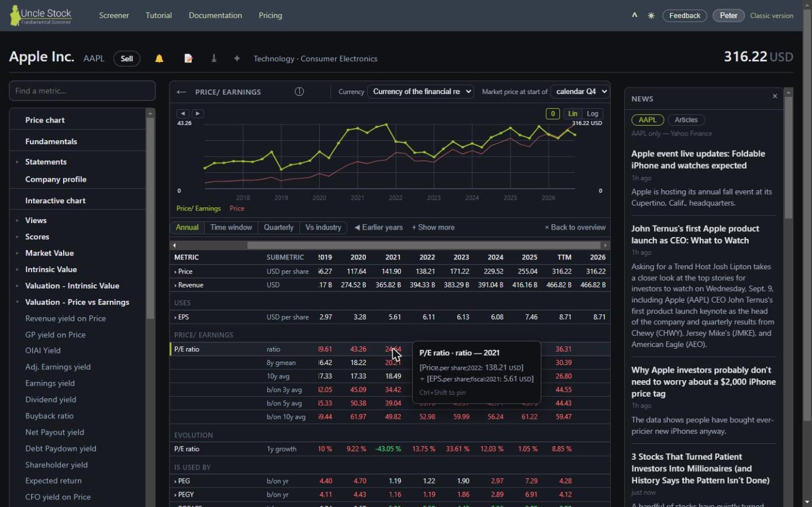Select the Time window tab

click(231, 228)
